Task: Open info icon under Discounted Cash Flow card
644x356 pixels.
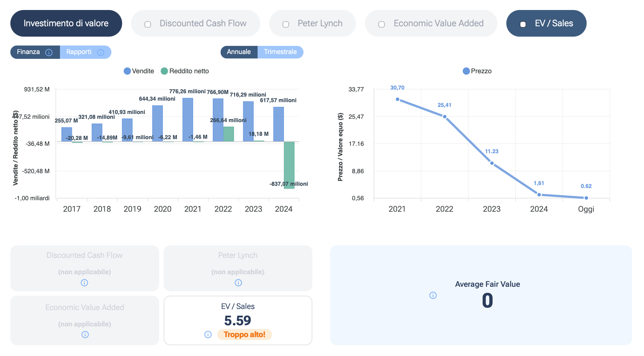Action: [x=84, y=283]
